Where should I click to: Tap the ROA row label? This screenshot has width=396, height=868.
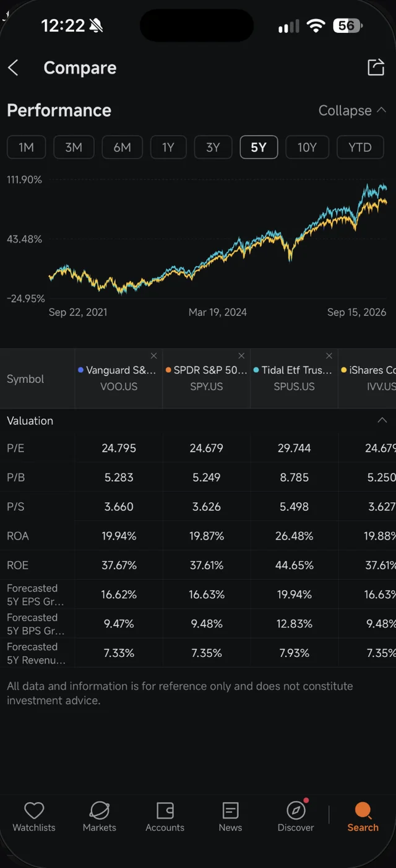[x=18, y=536]
